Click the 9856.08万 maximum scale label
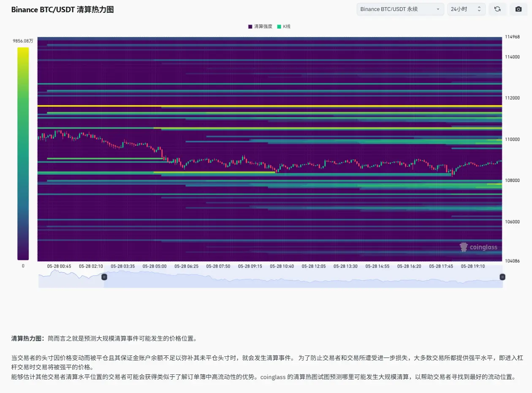This screenshot has height=393, width=532. 23,41
